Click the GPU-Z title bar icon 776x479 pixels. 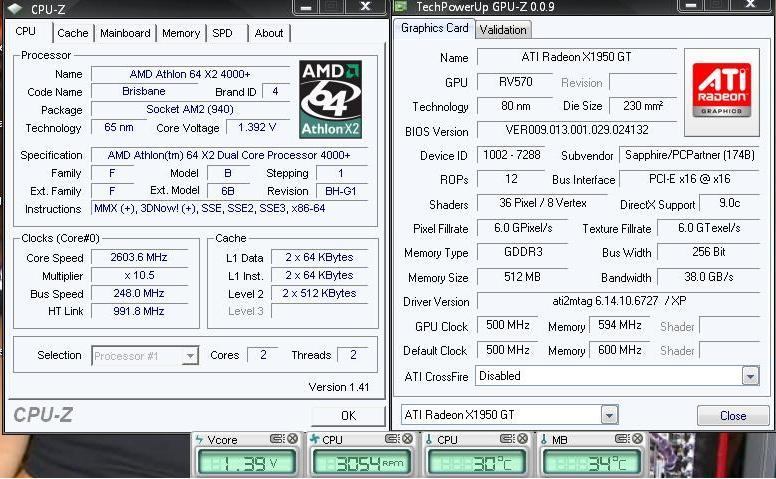pyautogui.click(x=400, y=6)
